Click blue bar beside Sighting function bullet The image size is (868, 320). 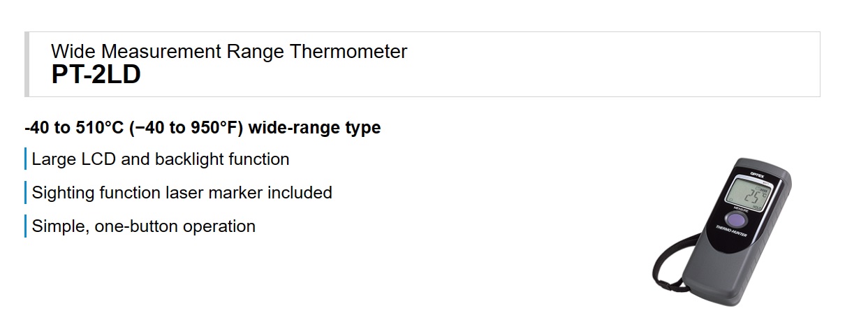point(25,193)
